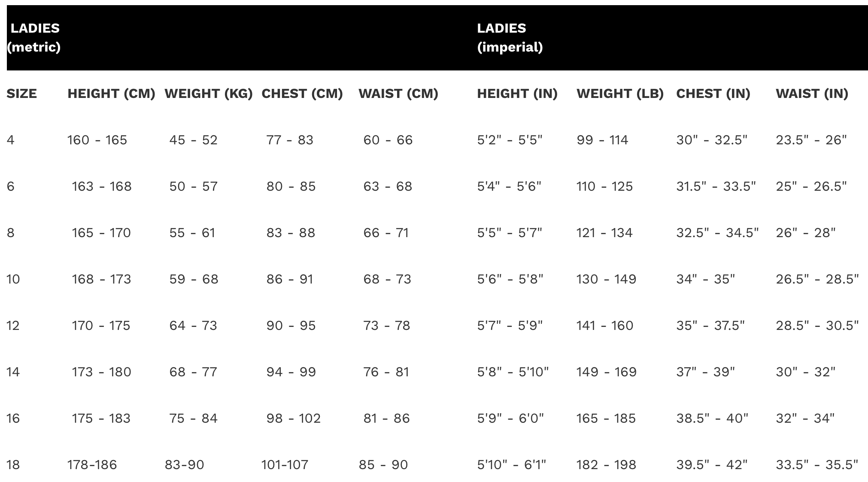868x482 pixels.
Task: Click size 4 row label
Action: 11,140
